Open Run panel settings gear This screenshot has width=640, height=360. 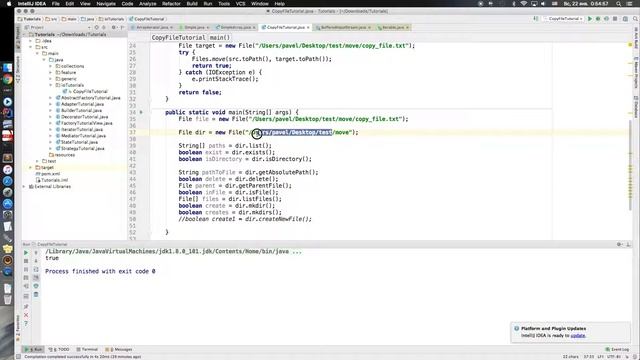[x=619, y=244]
